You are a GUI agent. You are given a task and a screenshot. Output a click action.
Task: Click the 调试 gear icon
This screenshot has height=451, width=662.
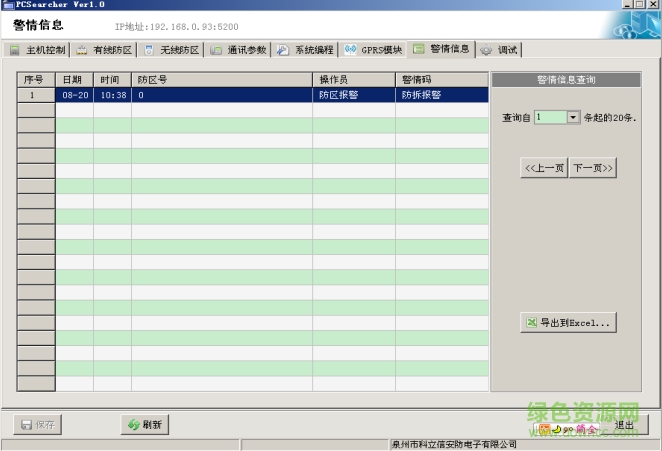click(x=486, y=50)
